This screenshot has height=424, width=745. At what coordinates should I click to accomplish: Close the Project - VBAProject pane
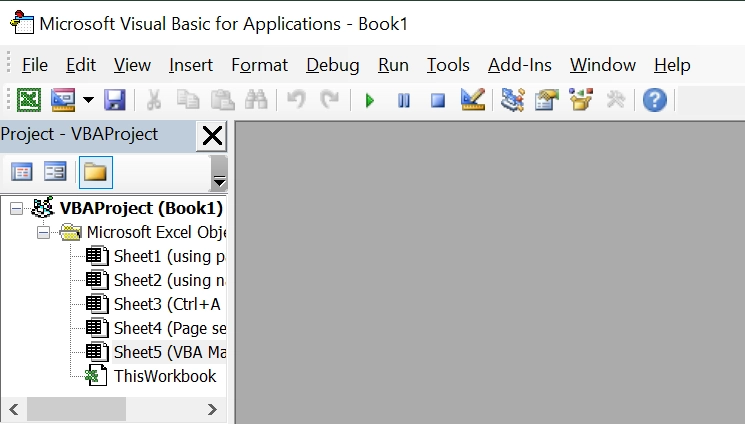pyautogui.click(x=212, y=136)
